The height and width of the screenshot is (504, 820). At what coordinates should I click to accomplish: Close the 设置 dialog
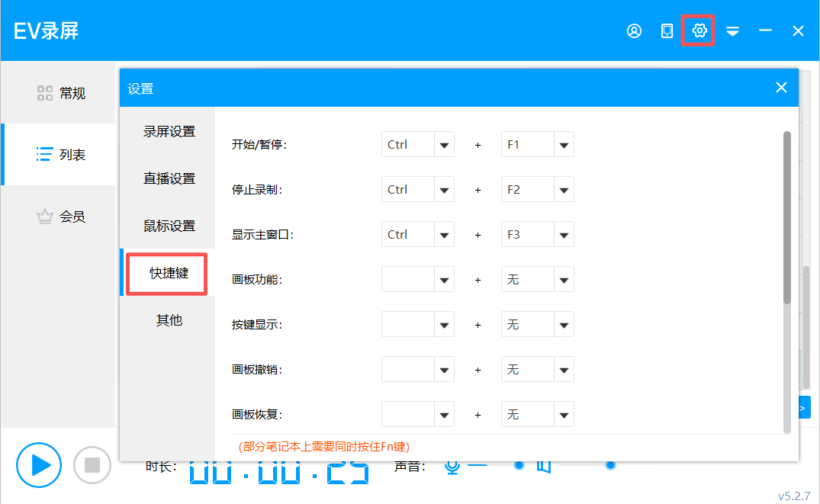click(x=781, y=88)
